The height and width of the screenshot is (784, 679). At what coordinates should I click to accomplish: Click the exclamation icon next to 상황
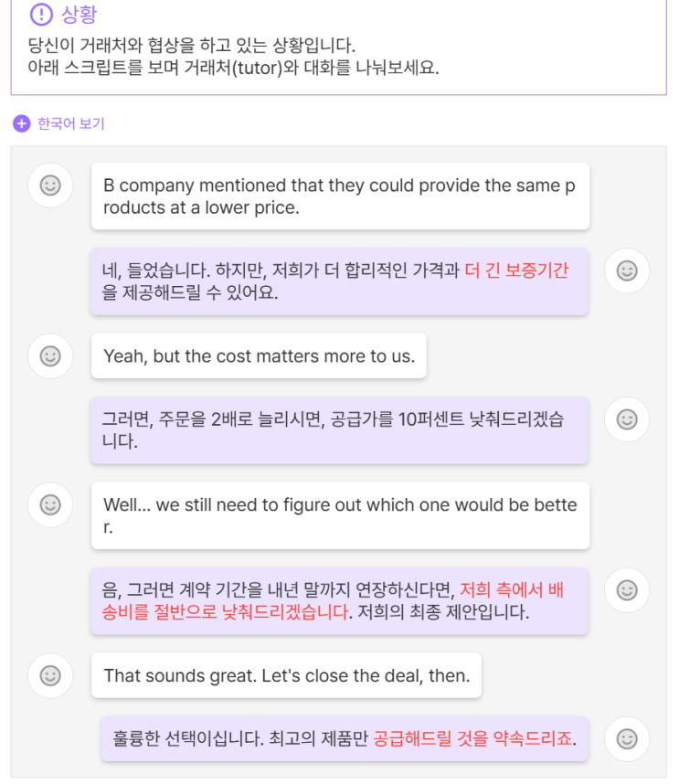pyautogui.click(x=41, y=15)
